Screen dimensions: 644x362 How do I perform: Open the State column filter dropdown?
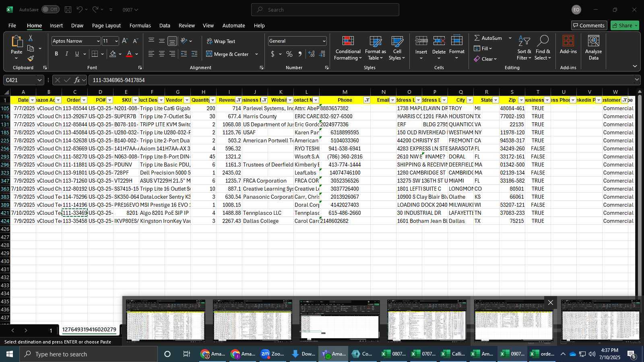tap(496, 100)
